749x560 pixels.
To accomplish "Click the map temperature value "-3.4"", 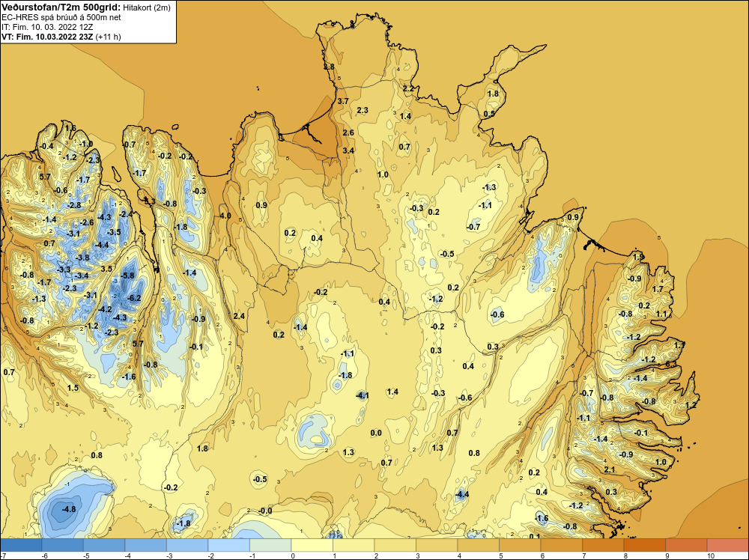I will [x=82, y=276].
